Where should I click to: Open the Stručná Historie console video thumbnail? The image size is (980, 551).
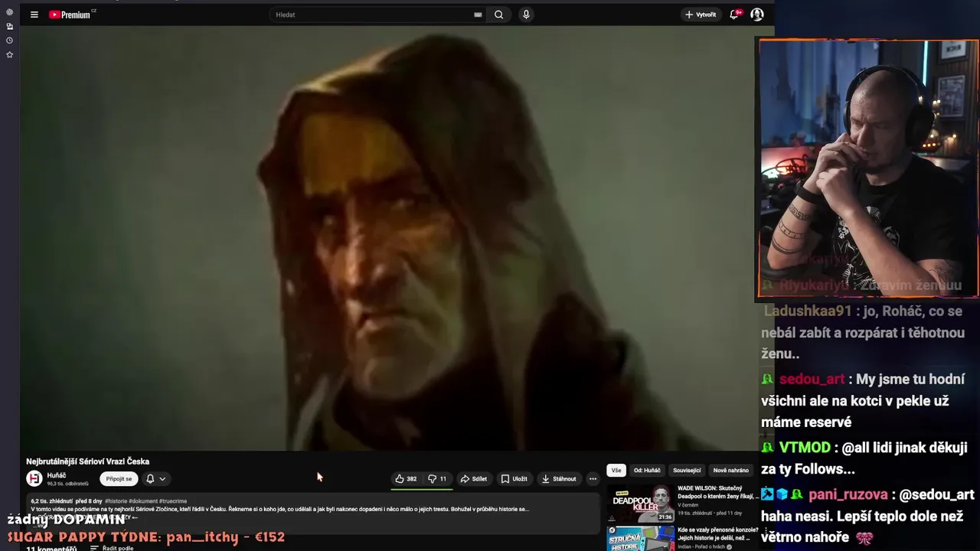[x=641, y=538]
